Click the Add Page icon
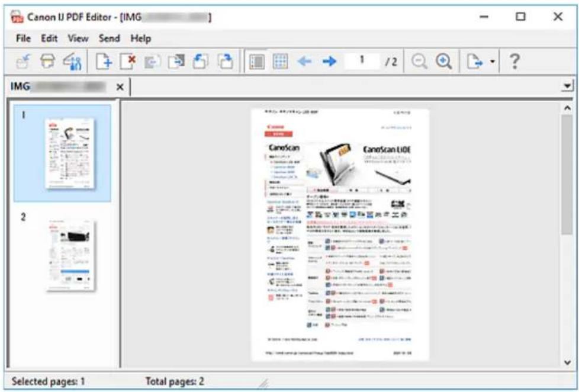579x392 pixels. pyautogui.click(x=104, y=62)
